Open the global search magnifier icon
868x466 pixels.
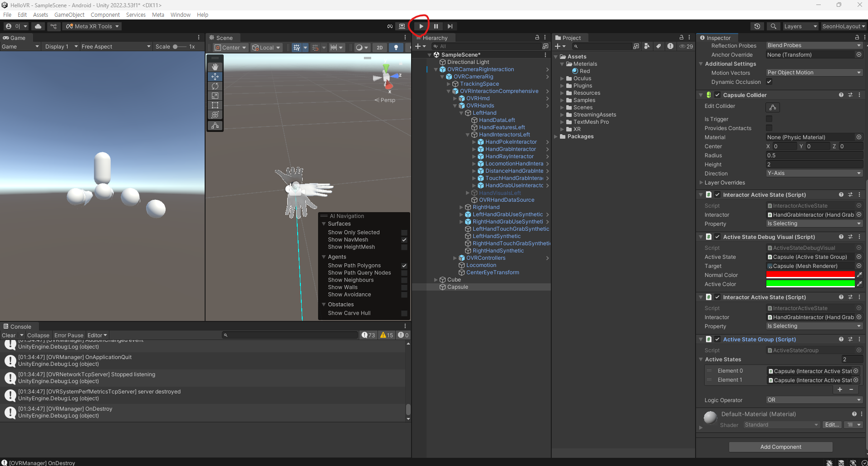[x=774, y=26]
